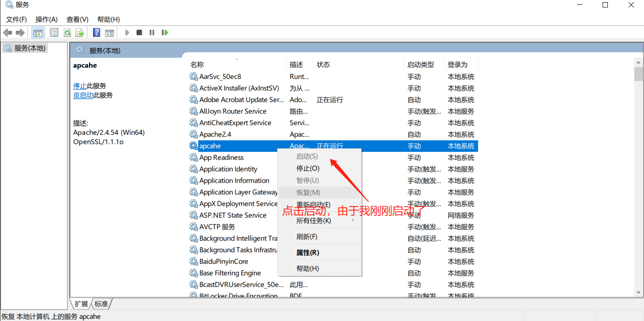
Task: Click the vertical scrollbar up arrow
Action: pos(638,62)
